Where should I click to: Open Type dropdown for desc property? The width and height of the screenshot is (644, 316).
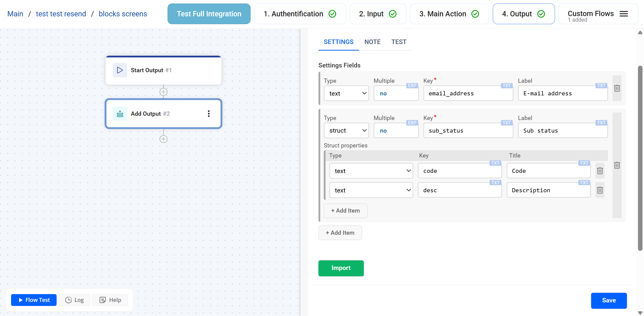pyautogui.click(x=371, y=190)
